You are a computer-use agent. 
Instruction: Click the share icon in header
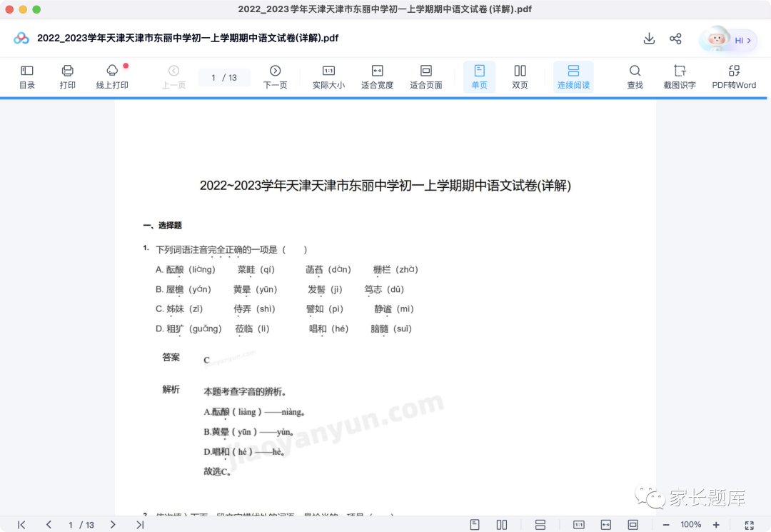pos(675,39)
